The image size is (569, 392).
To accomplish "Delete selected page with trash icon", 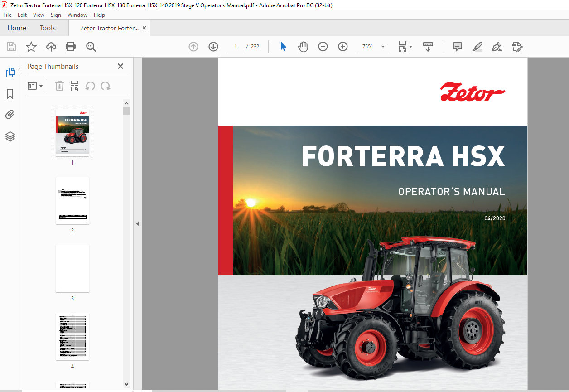I will [x=59, y=86].
